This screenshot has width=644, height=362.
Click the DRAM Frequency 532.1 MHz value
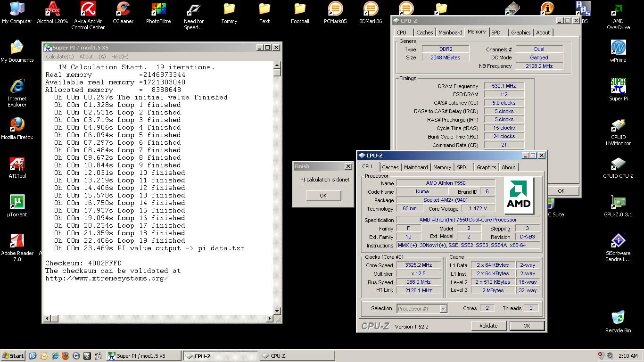pyautogui.click(x=504, y=86)
